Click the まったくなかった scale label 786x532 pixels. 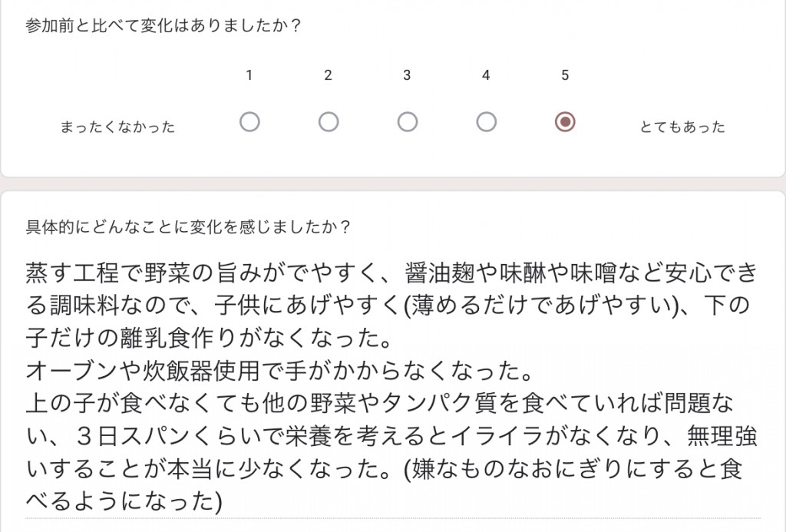tap(117, 127)
